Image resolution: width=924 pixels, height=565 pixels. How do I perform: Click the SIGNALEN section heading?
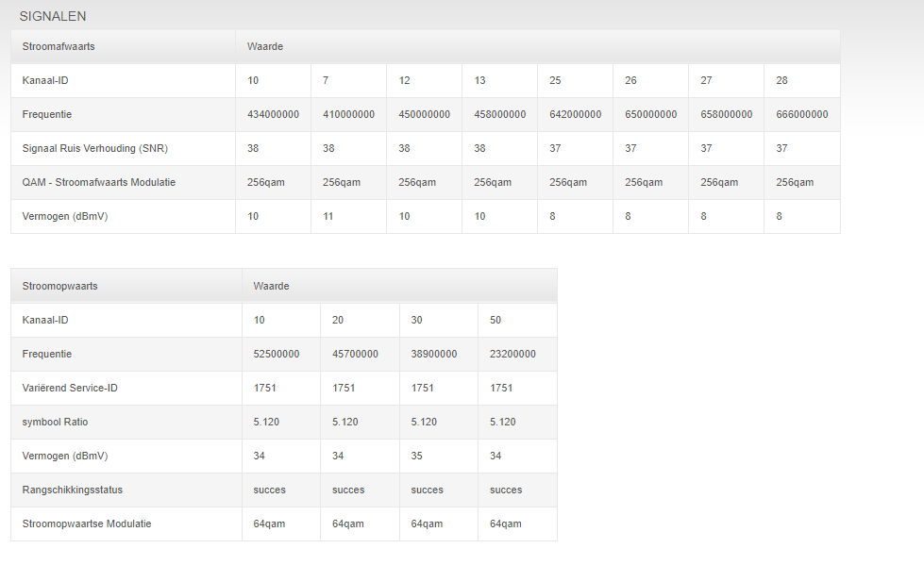53,16
